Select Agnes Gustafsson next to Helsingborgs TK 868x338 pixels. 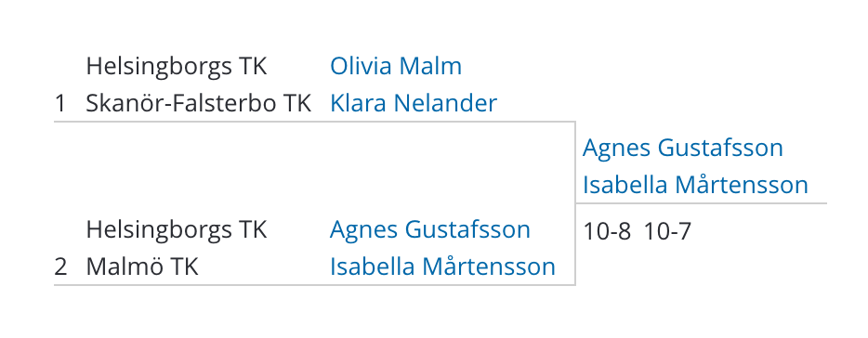coord(430,229)
